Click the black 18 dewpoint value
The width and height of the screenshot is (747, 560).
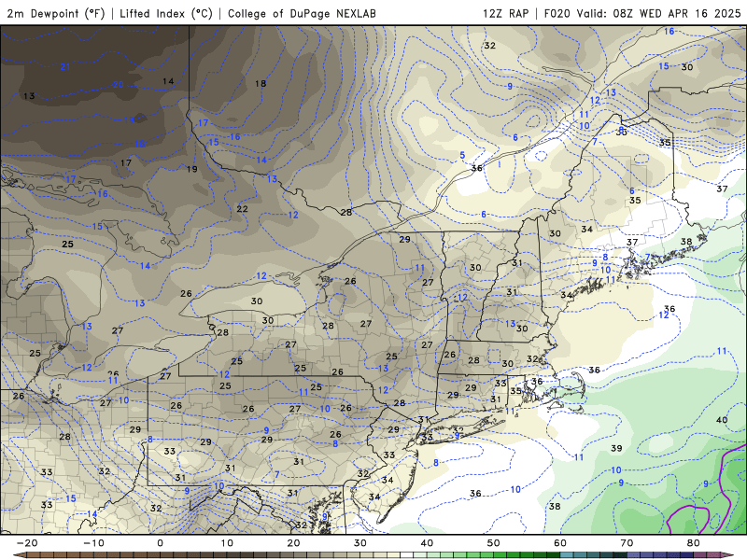pos(261,84)
